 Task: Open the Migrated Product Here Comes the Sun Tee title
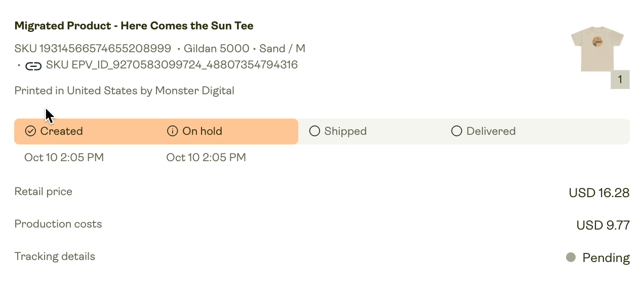(x=134, y=26)
